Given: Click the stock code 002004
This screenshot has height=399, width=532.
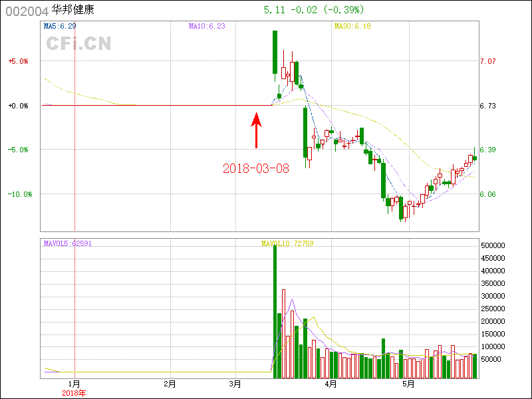Looking at the screenshot, I should point(27,11).
